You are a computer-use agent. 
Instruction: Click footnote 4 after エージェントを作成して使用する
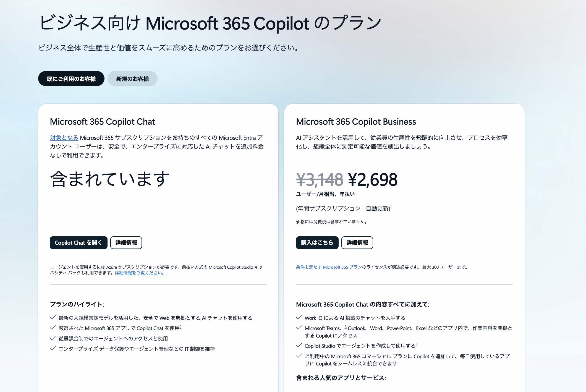417,344
